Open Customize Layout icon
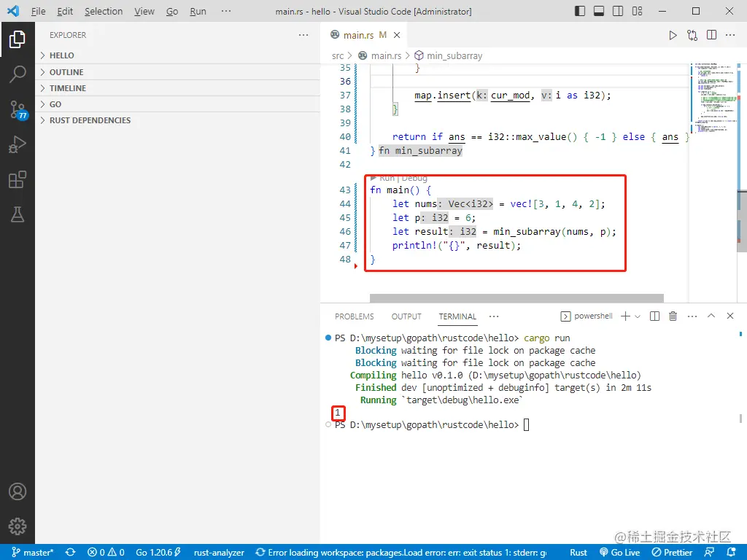The image size is (747, 560). 637,11
